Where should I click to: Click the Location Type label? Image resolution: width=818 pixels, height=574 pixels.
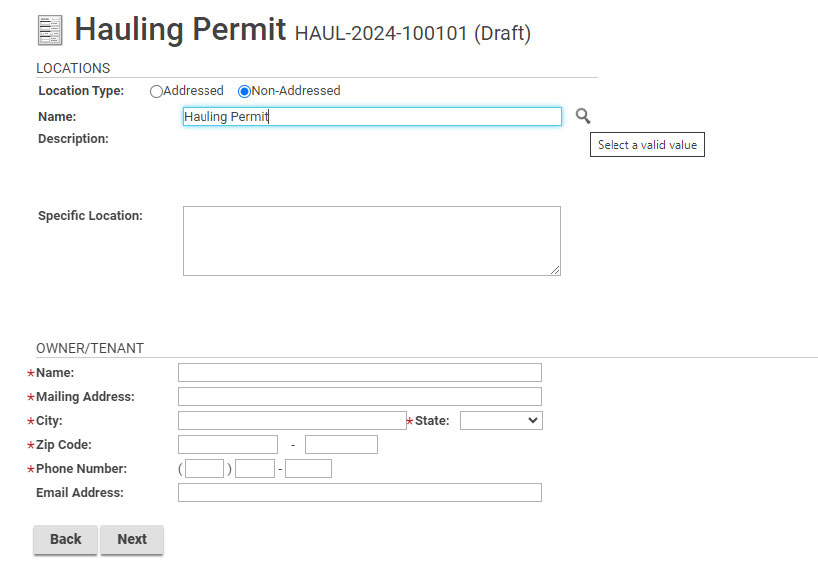coord(81,91)
